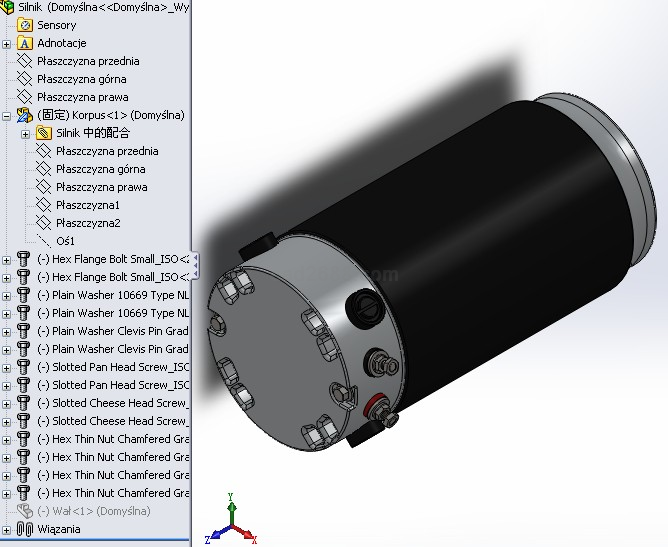Click the suppressed Wał<1> part icon

click(x=25, y=511)
